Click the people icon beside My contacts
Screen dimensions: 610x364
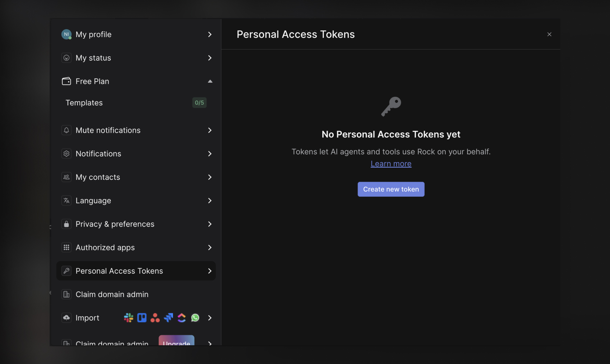tap(67, 177)
